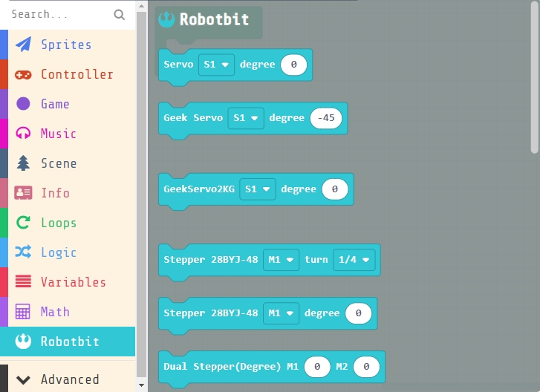Click the Logic shuffle icon
The width and height of the screenshot is (540, 392).
point(24,252)
